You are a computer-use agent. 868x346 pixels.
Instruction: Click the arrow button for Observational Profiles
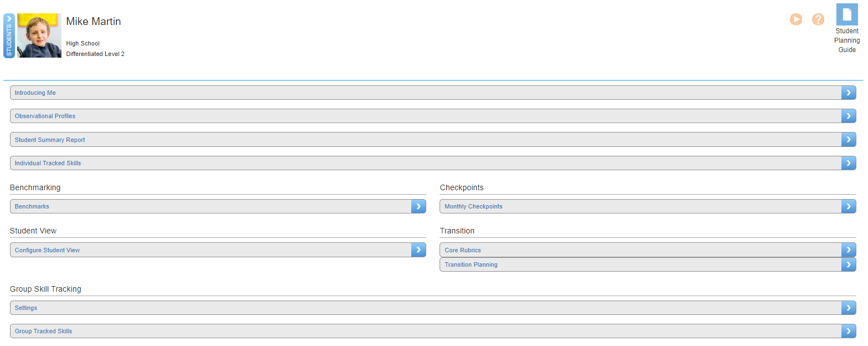(x=849, y=116)
